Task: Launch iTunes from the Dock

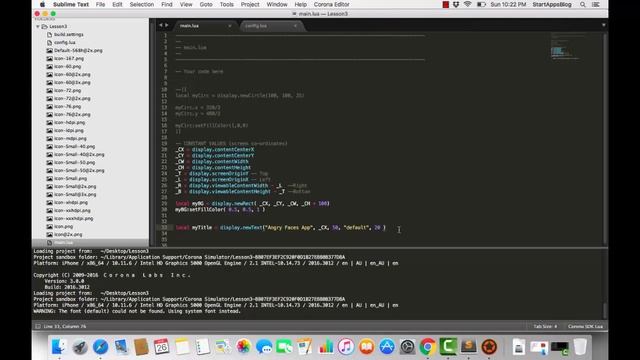Action: tap(346, 347)
